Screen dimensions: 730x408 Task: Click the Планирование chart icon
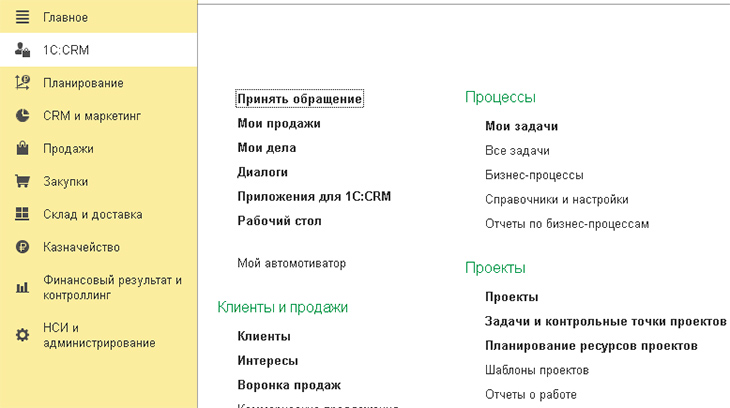[x=22, y=82]
